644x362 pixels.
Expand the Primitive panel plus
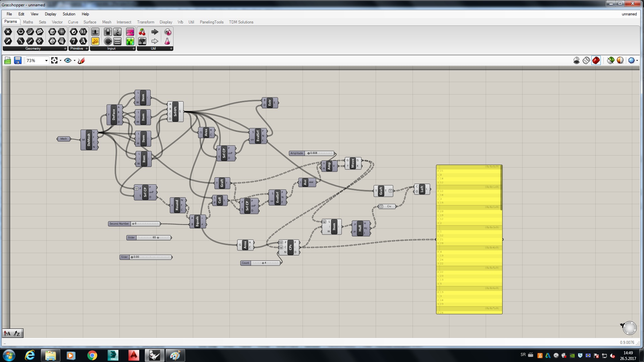[x=87, y=49]
